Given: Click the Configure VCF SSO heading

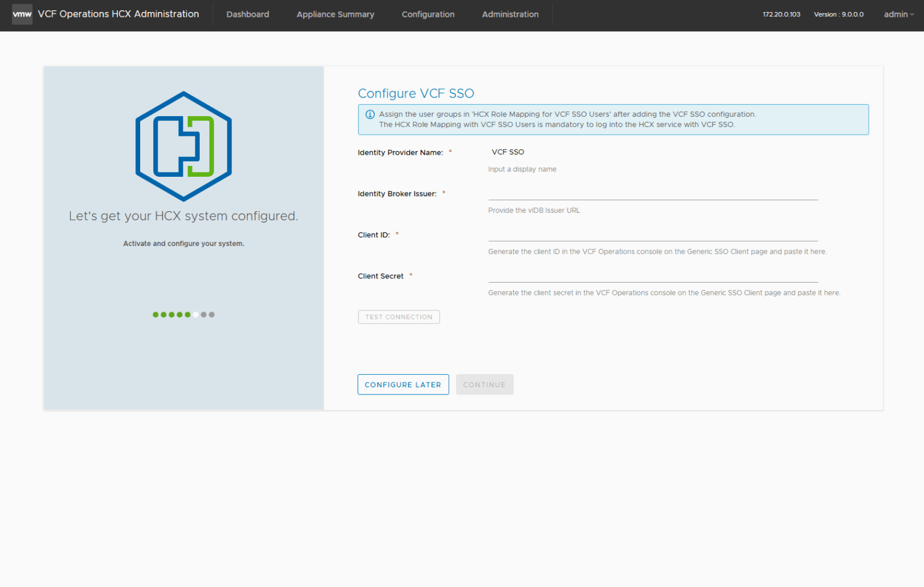Looking at the screenshot, I should pyautogui.click(x=416, y=93).
